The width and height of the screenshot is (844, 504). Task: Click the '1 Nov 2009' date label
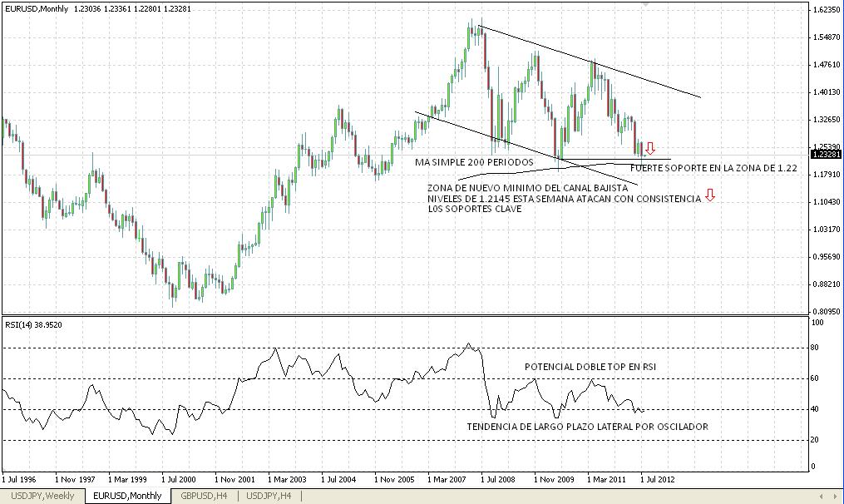pyautogui.click(x=554, y=479)
